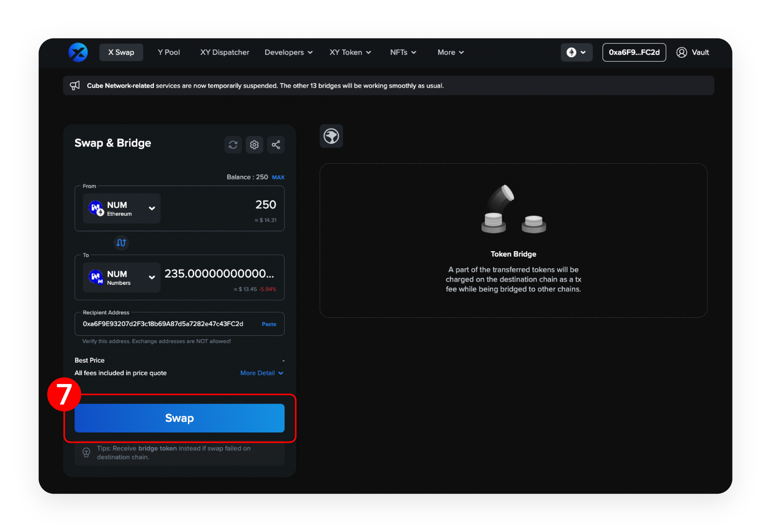Open the Developers menu
Viewport: 771px width, 532px height.
[288, 52]
